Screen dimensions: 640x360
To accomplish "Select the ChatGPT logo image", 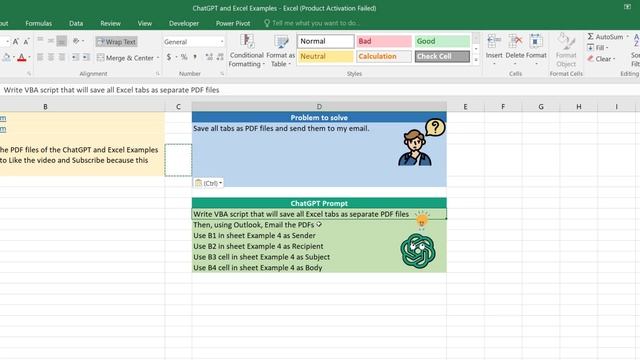I will (x=418, y=251).
